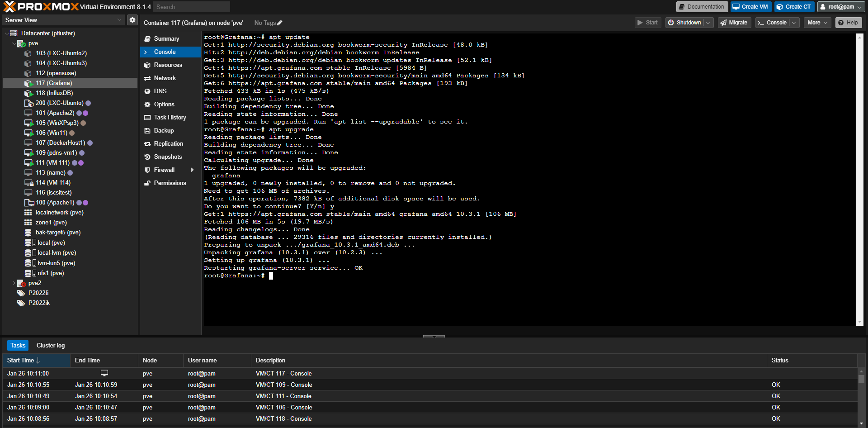
Task: Expand the Firewall submenu arrow
Action: pyautogui.click(x=193, y=170)
